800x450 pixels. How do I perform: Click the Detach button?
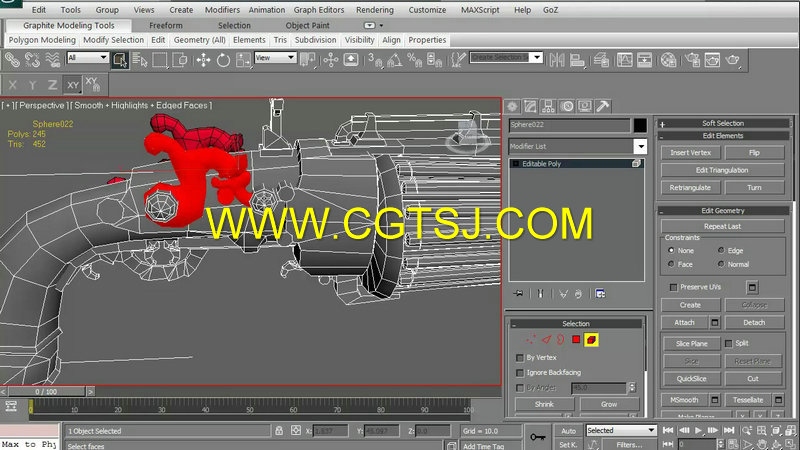click(x=754, y=322)
